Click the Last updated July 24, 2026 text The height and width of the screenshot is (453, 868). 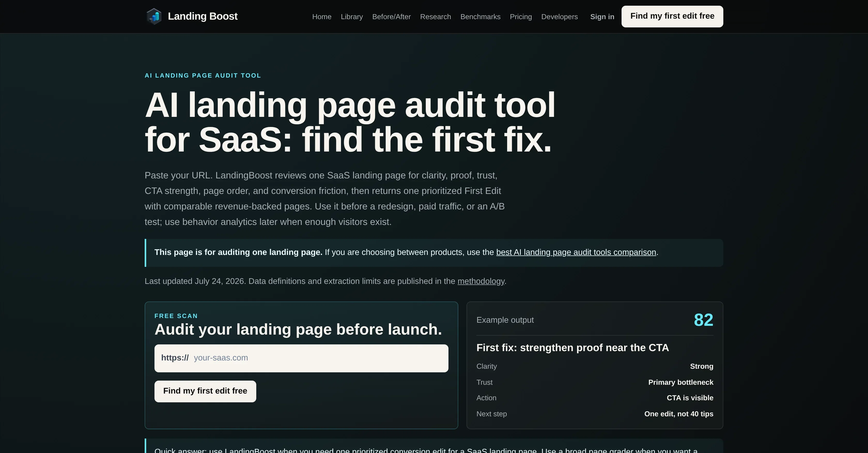195,281
